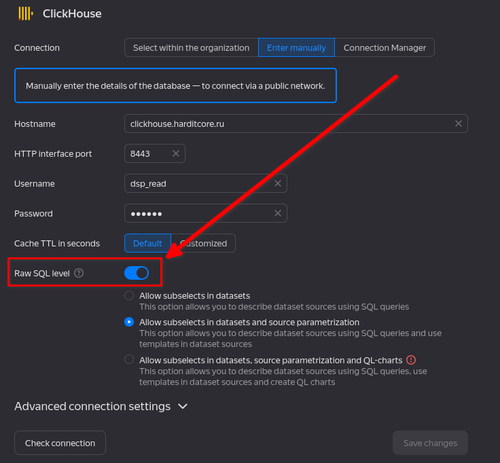This screenshot has height=463, width=500.
Task: Choose Customized cache TTL option
Action: [x=203, y=243]
